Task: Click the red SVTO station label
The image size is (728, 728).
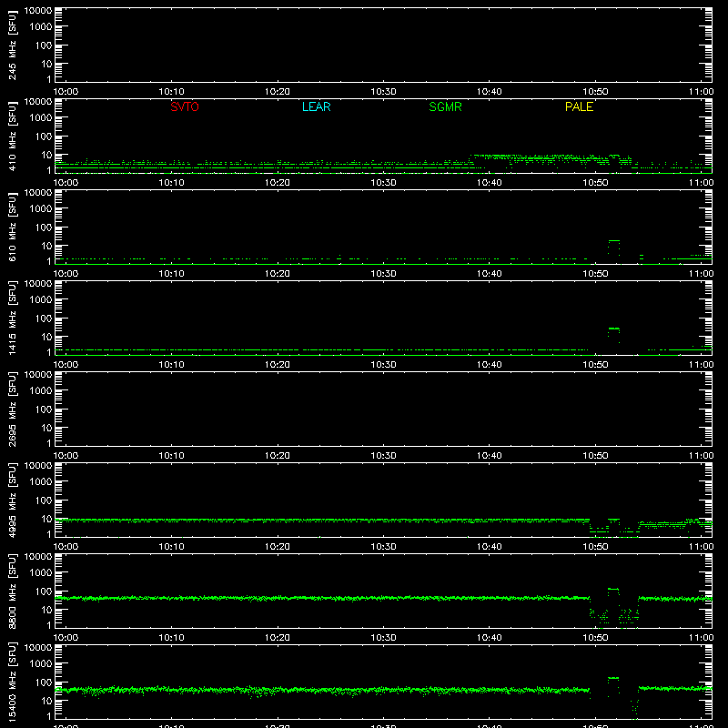Action: pyautogui.click(x=185, y=106)
